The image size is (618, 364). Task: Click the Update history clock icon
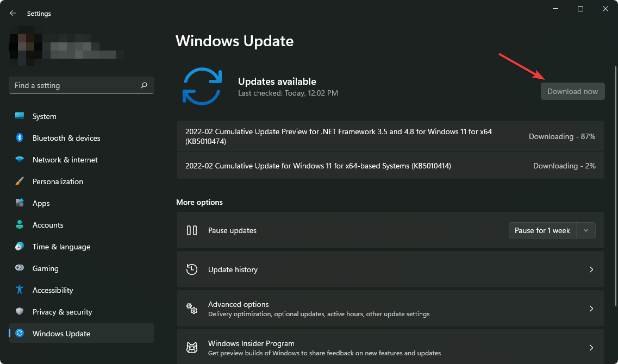pyautogui.click(x=192, y=269)
